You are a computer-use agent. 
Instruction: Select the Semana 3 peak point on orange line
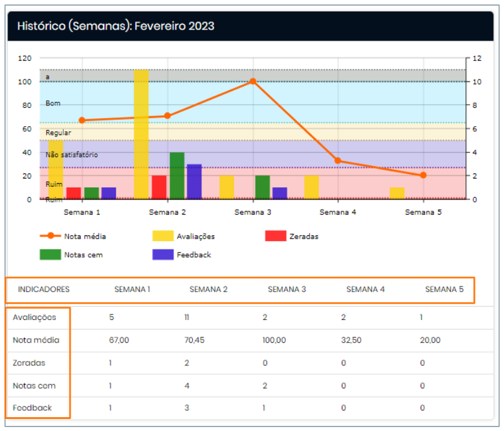(253, 81)
